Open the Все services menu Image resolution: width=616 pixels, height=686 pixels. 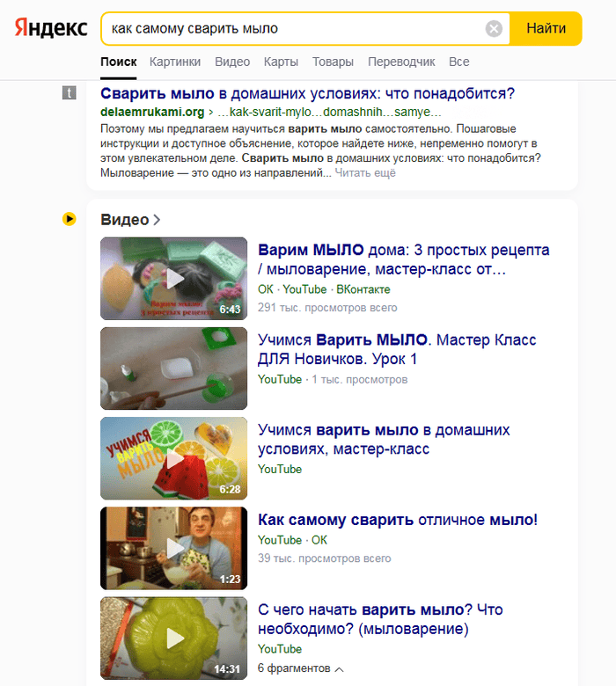pyautogui.click(x=458, y=62)
